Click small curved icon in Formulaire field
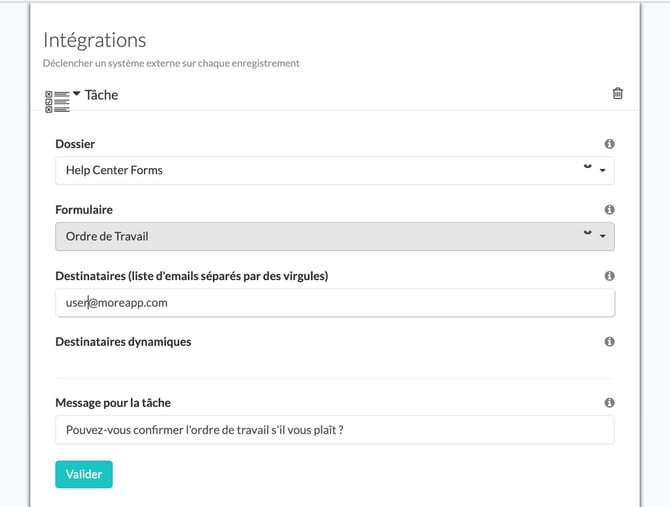670x507 pixels. [x=587, y=235]
